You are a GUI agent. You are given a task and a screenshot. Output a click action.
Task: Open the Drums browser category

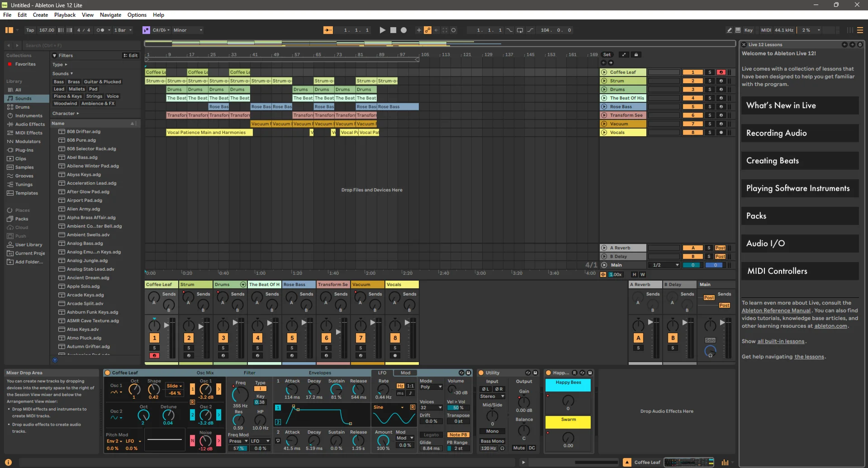point(22,107)
